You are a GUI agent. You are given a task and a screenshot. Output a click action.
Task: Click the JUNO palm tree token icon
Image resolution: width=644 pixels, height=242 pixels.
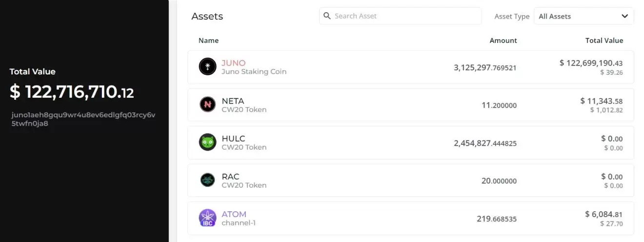(207, 66)
